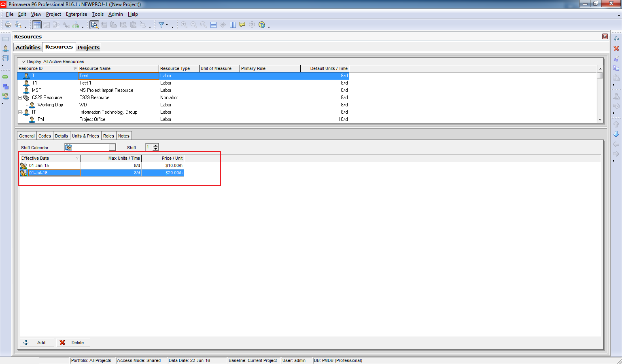The image size is (622, 364).
Task: Increase the Shift number with up arrow
Action: click(155, 146)
